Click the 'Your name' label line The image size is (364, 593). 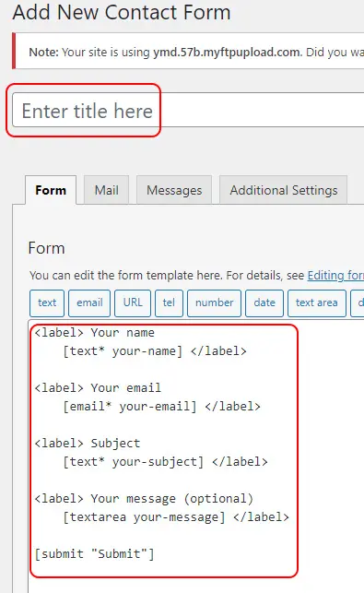tap(95, 333)
